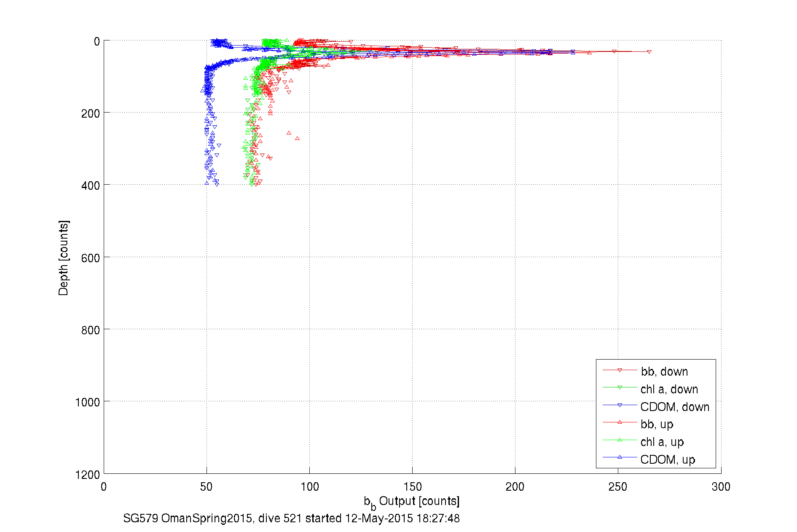The width and height of the screenshot is (797, 532).
Task: Select the 'bb, up' legend text
Action: click(x=657, y=424)
